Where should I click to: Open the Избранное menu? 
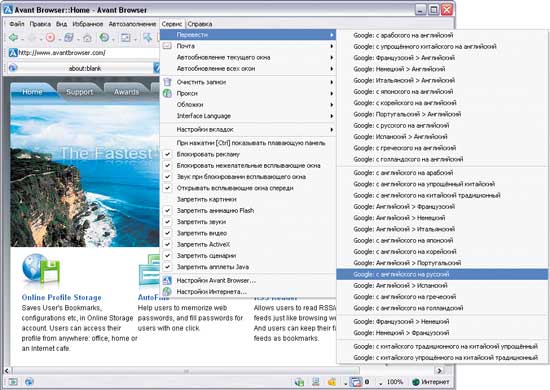(88, 24)
